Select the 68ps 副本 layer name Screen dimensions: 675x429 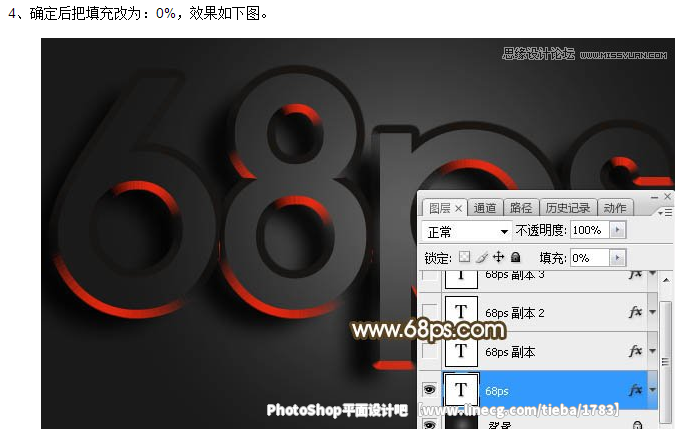point(510,352)
